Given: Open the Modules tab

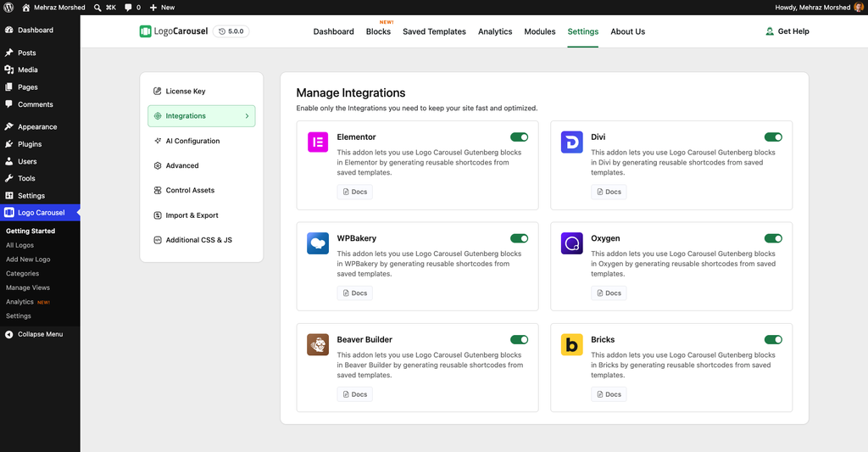Looking at the screenshot, I should 540,31.
